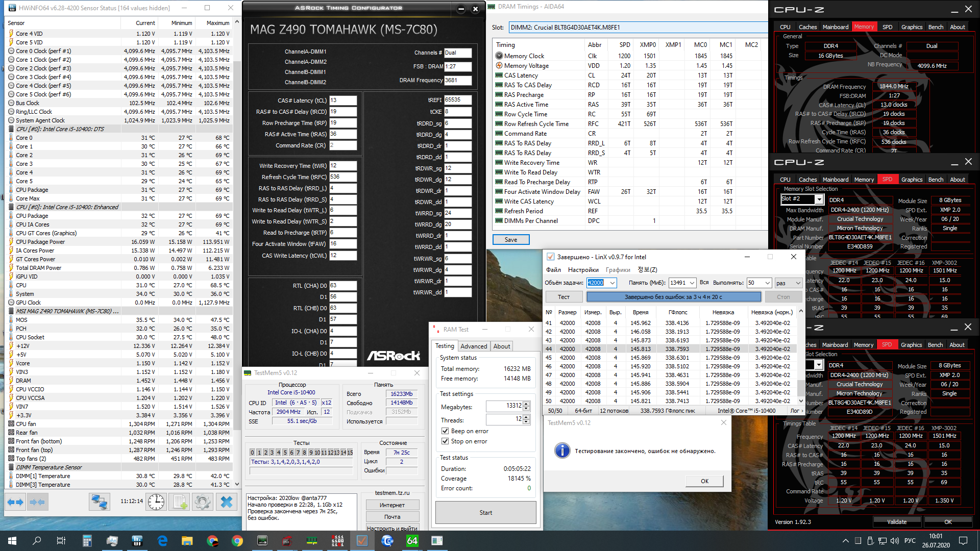980x551 pixels.
Task: Expand Память (МиБ) dropdown
Action: (692, 283)
